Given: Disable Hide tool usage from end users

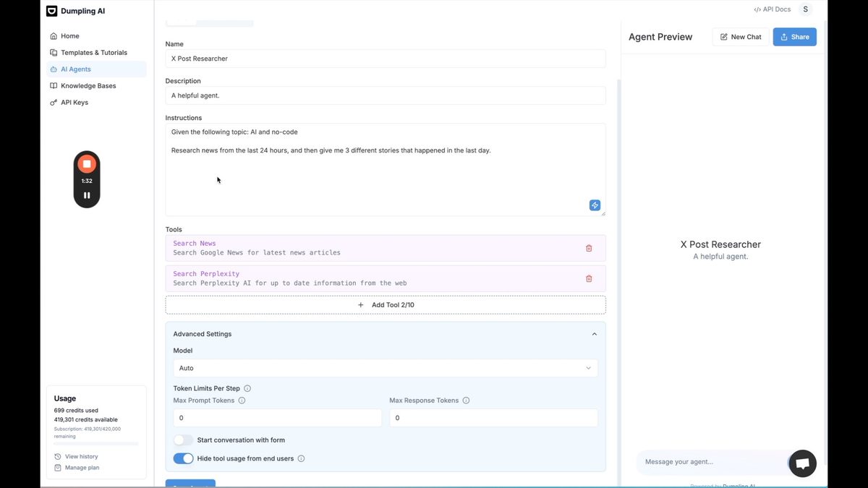Looking at the screenshot, I should pyautogui.click(x=184, y=458).
